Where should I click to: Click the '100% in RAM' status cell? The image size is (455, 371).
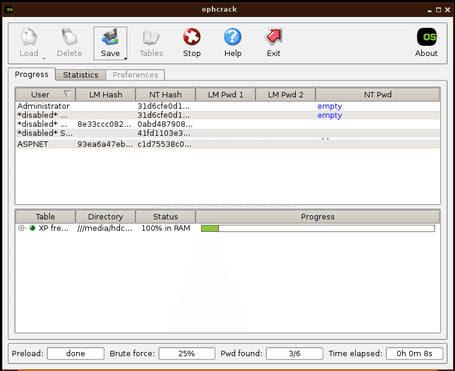(x=166, y=228)
